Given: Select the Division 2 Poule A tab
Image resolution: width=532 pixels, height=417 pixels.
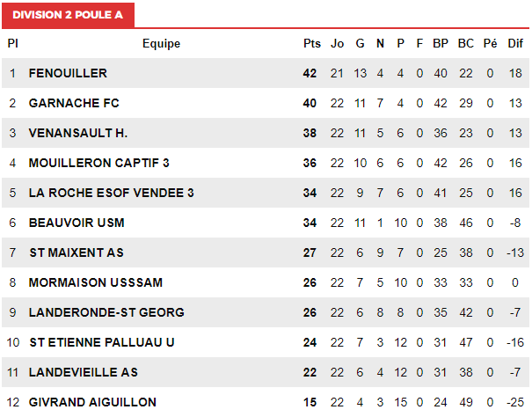Looking at the screenshot, I should [68, 15].
